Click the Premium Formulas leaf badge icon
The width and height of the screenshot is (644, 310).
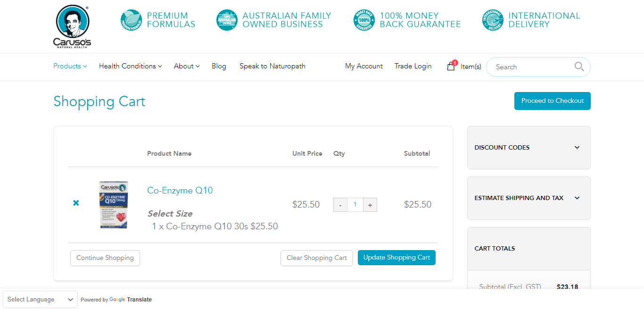tap(131, 20)
